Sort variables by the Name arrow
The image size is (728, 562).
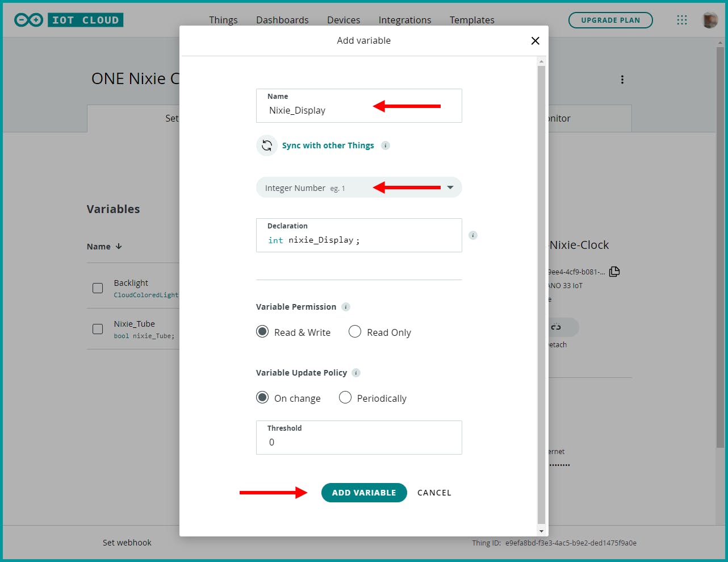119,247
